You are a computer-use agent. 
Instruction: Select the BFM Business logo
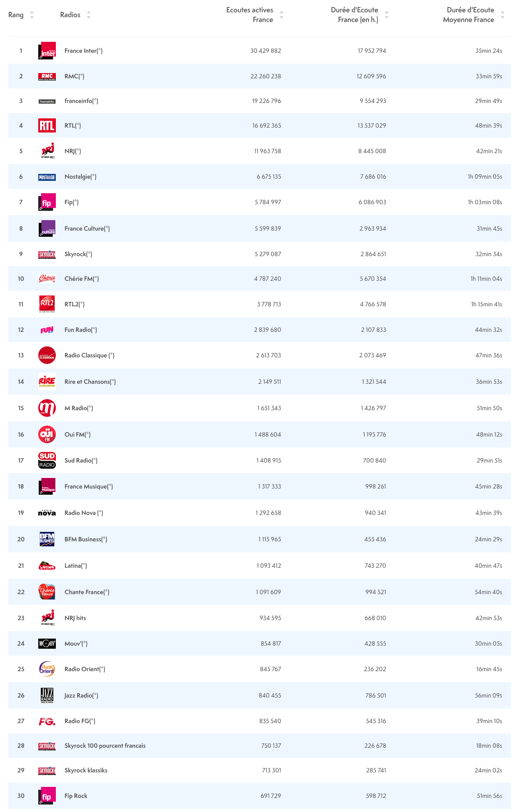[47, 539]
